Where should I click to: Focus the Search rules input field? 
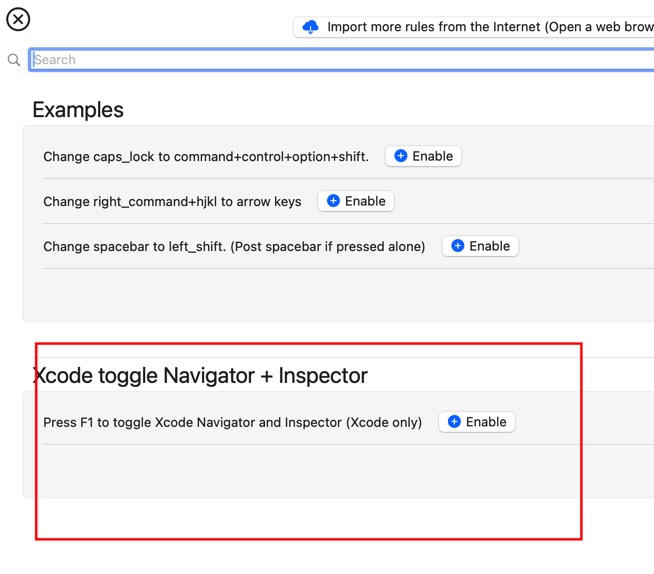tap(340, 60)
